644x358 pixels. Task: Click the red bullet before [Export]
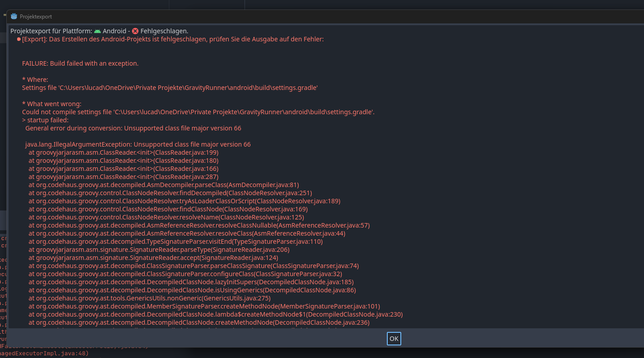(x=18, y=39)
